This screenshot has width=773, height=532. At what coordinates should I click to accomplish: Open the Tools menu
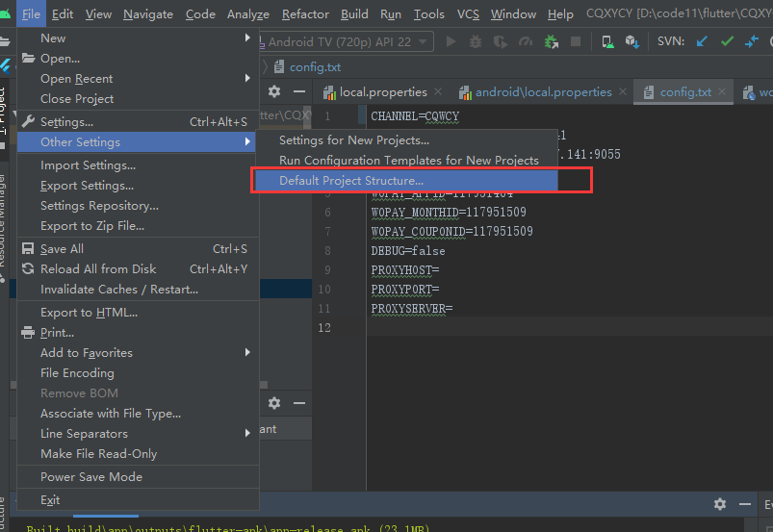[429, 14]
